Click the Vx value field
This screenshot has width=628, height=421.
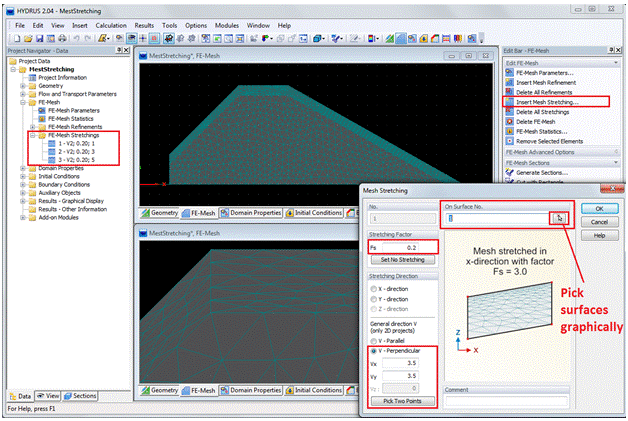[400, 363]
